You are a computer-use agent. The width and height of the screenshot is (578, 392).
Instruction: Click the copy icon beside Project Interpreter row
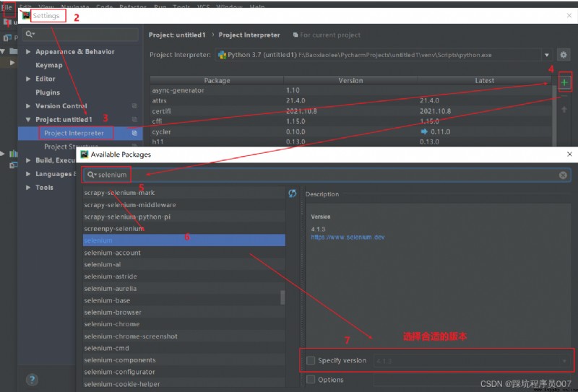(x=134, y=133)
